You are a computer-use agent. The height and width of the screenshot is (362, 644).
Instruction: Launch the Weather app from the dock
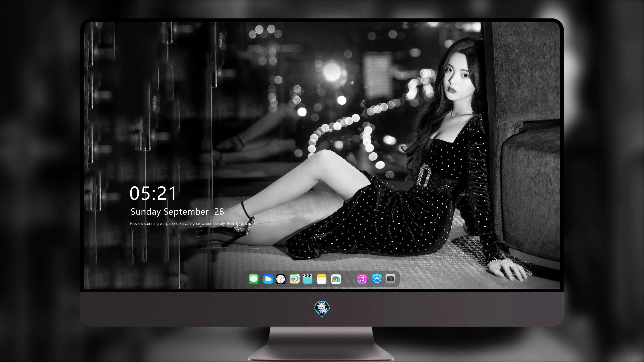(268, 279)
